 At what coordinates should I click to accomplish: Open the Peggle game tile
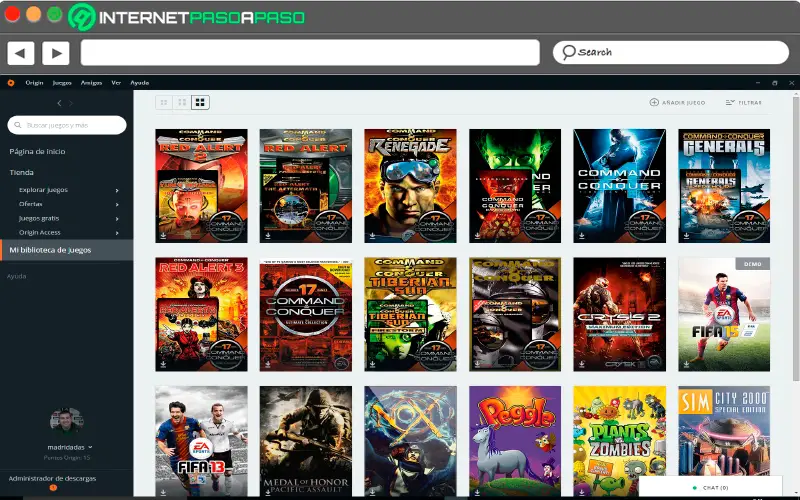[515, 441]
